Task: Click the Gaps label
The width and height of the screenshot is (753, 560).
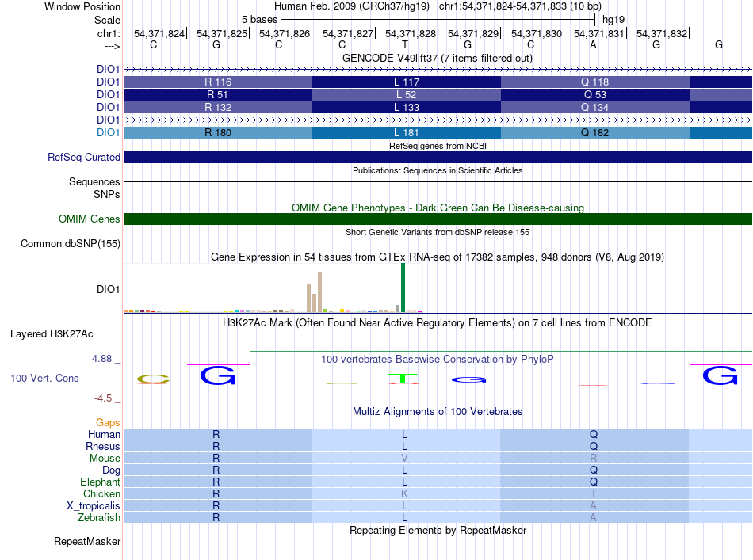Action: pos(108,422)
